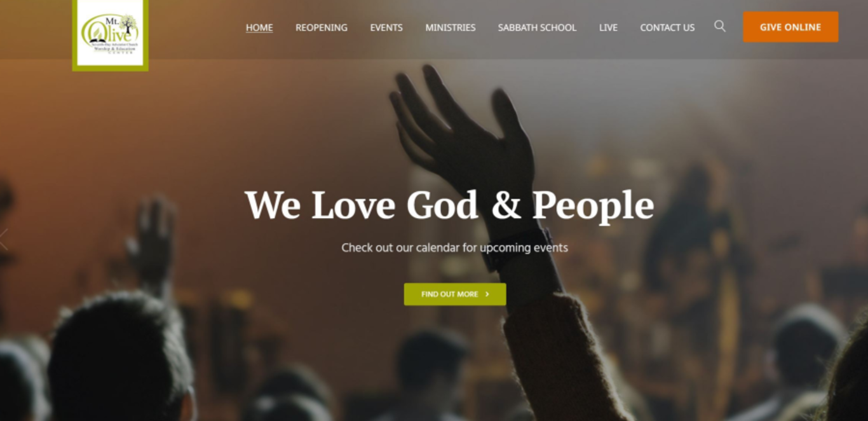
Task: Click the calendar upcoming events subtitle
Action: pyautogui.click(x=455, y=247)
